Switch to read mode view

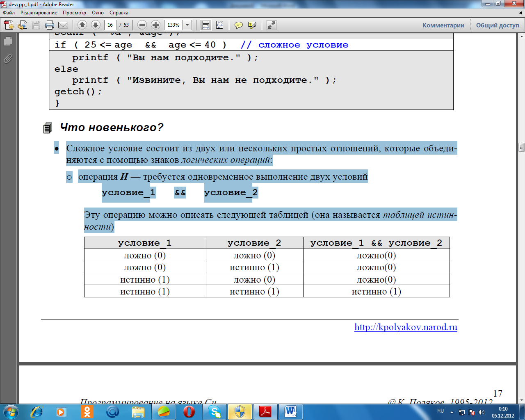coord(271,25)
